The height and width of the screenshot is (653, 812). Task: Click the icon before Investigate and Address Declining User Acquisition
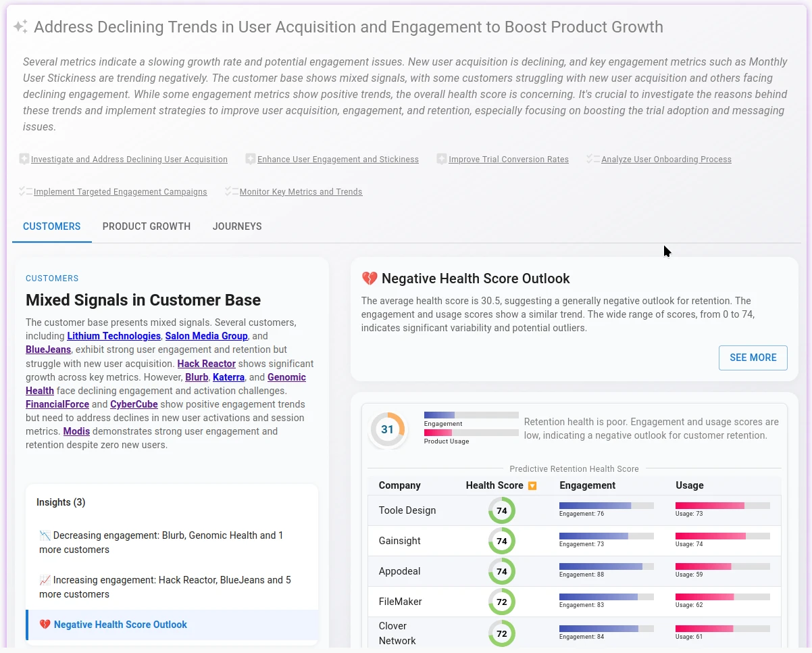tap(24, 159)
